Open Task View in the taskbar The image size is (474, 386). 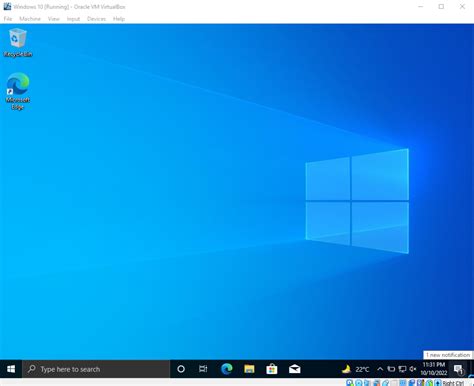pos(203,369)
